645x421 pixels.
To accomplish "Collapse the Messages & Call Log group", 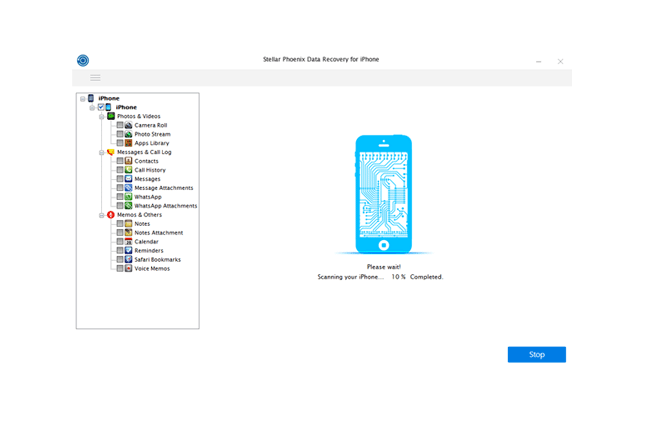I will tap(101, 152).
